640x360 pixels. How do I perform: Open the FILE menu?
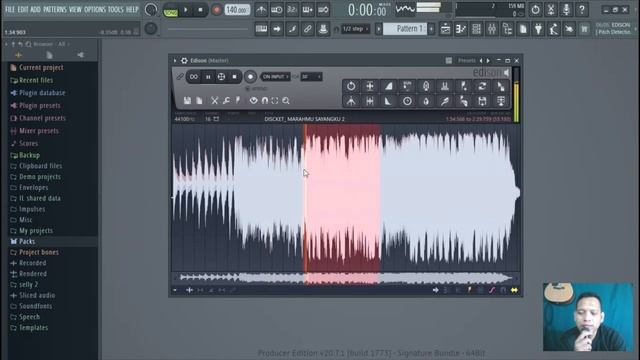[10, 9]
